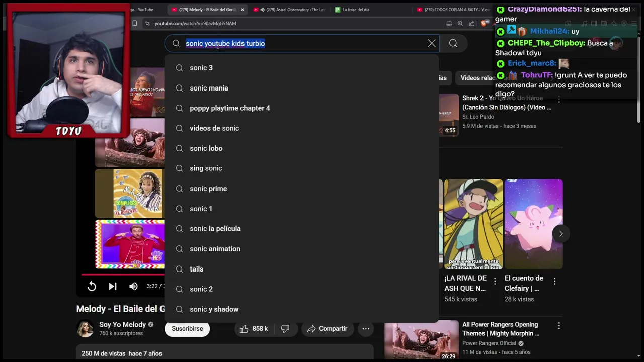644x362 pixels.
Task: Open the Power Rangers thumbnail marked 26:29
Action: coord(422,341)
